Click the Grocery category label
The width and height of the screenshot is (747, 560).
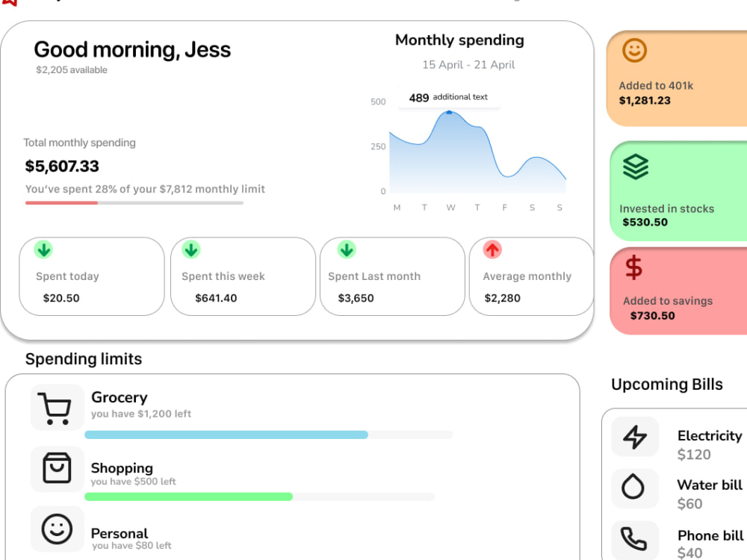(119, 397)
